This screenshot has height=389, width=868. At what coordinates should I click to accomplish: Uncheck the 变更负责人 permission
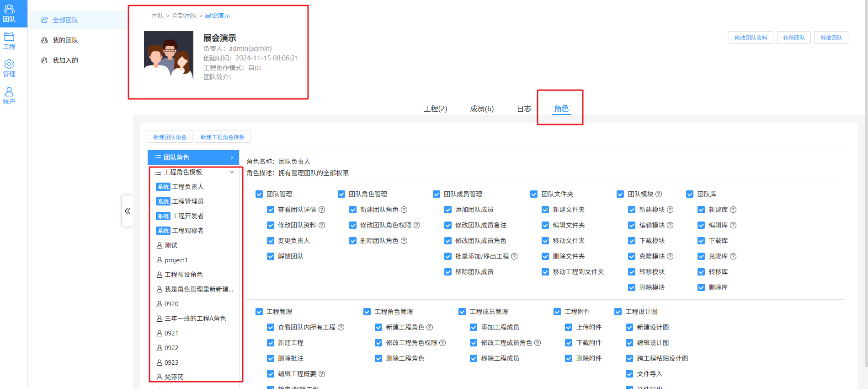pos(271,241)
